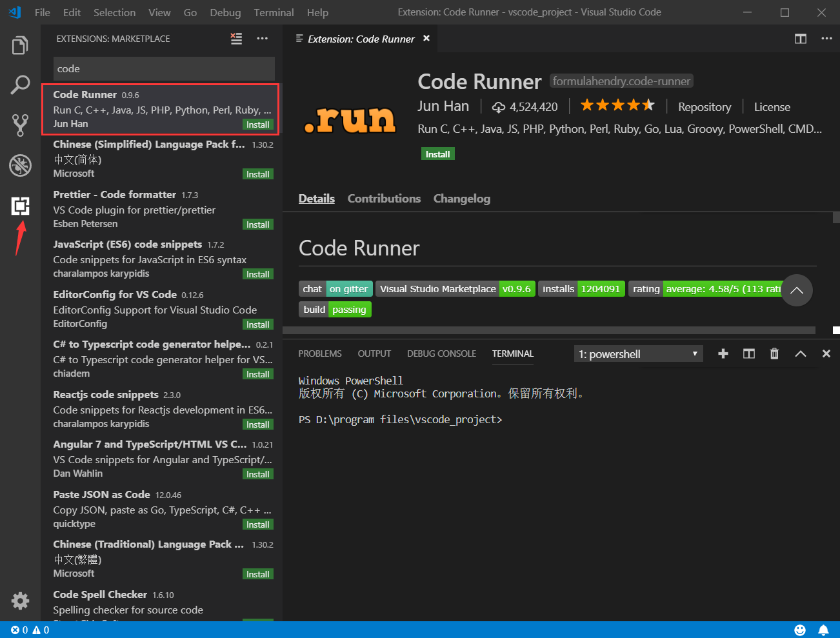Switch to the Changelog tab
The width and height of the screenshot is (840, 638).
(462, 199)
